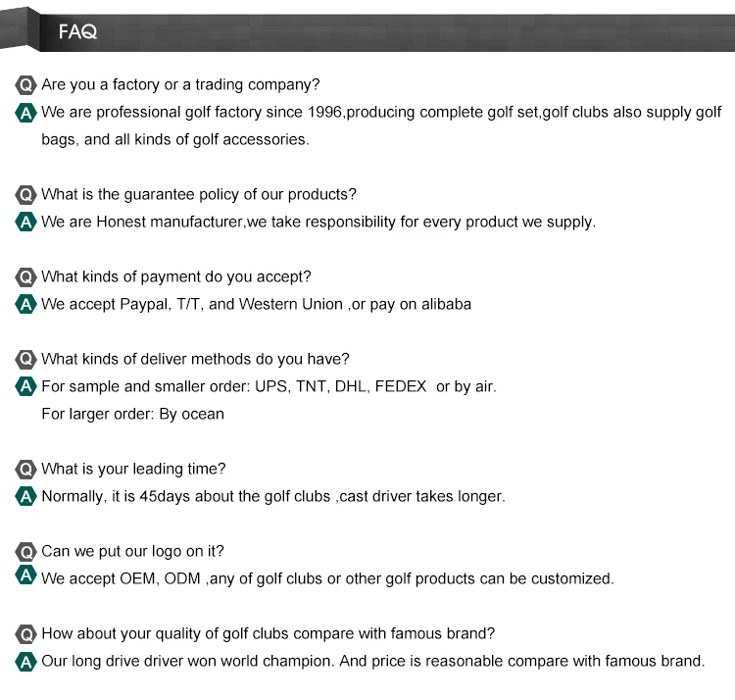The height and width of the screenshot is (700, 735).
Task: Click the A icon beside long drive driver answer
Action: pos(26,661)
